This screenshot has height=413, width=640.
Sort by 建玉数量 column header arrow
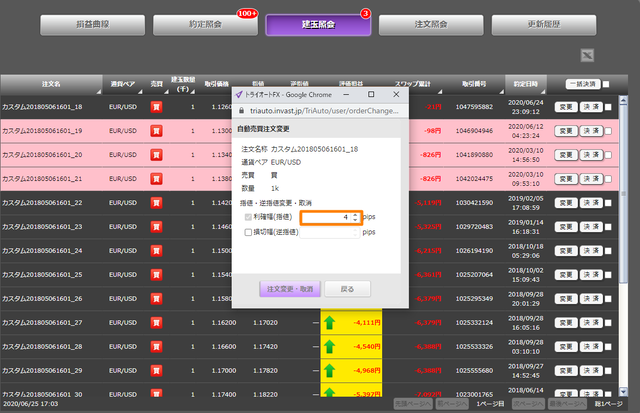192,92
